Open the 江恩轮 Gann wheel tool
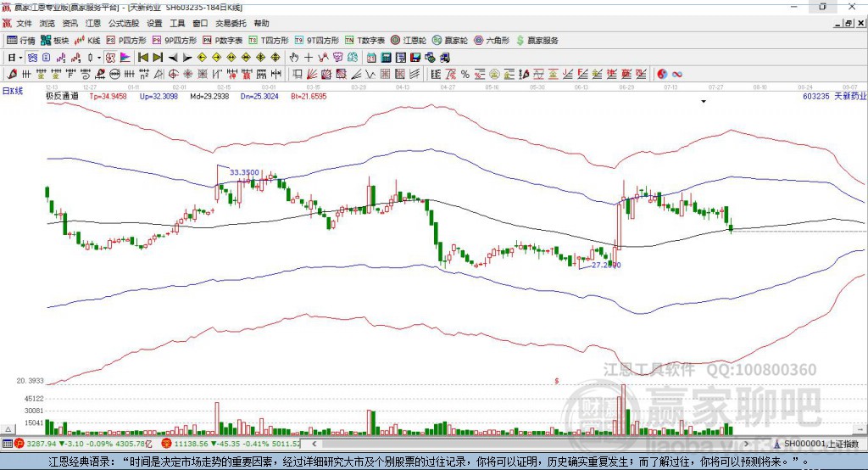Image resolution: width=868 pixels, height=470 pixels. 409,41
